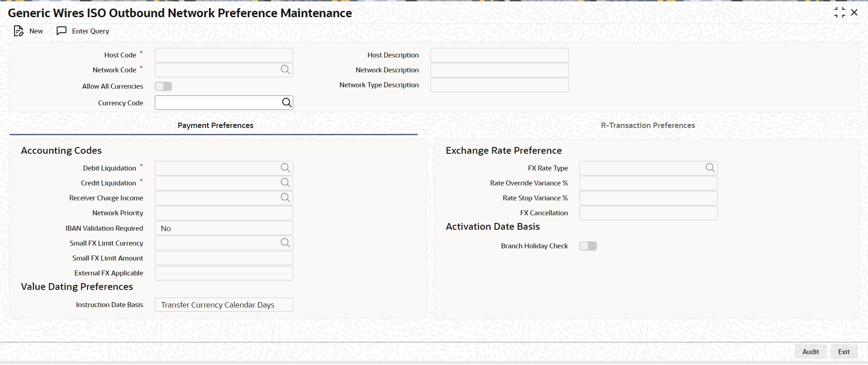Click the Audit button

(x=811, y=352)
